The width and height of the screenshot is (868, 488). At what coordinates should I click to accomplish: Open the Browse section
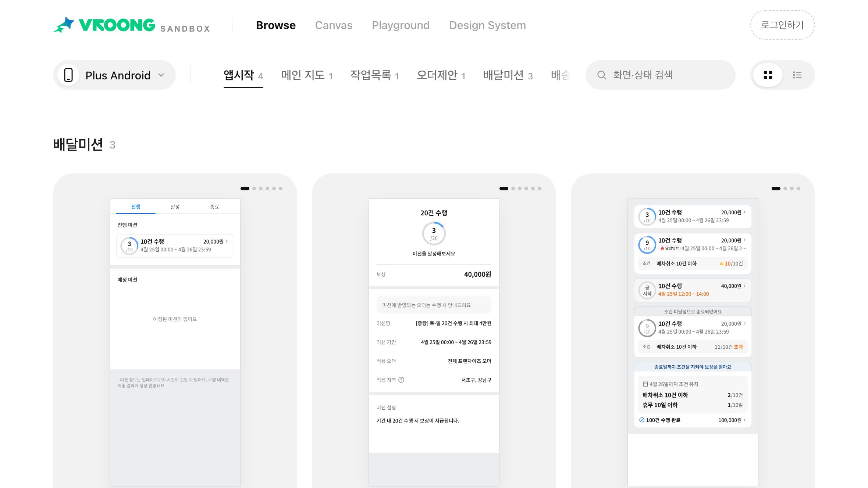(x=276, y=25)
